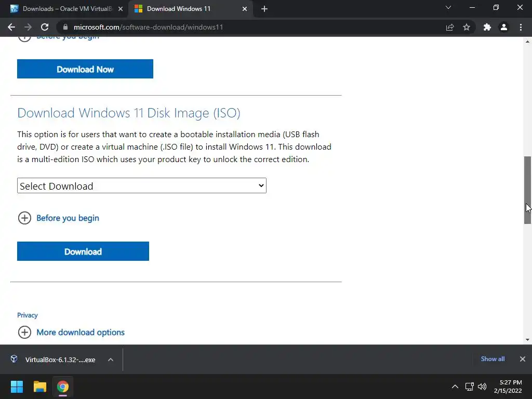Image resolution: width=532 pixels, height=399 pixels.
Task: Click the scrollbar up arrow
Action: point(528,42)
